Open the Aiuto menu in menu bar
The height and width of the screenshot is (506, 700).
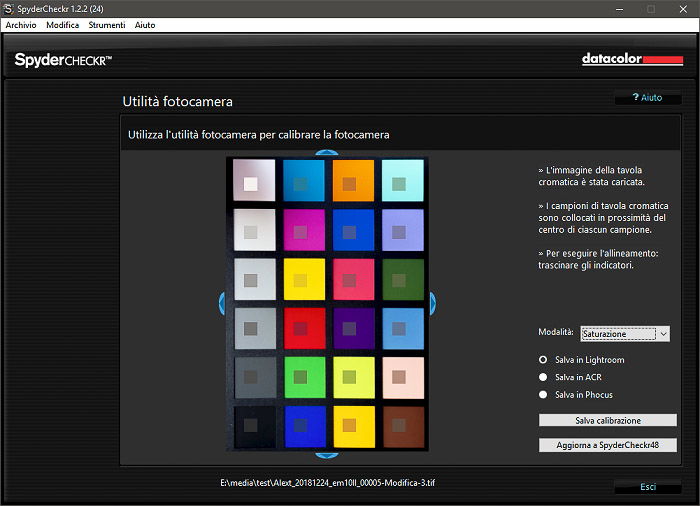(145, 25)
